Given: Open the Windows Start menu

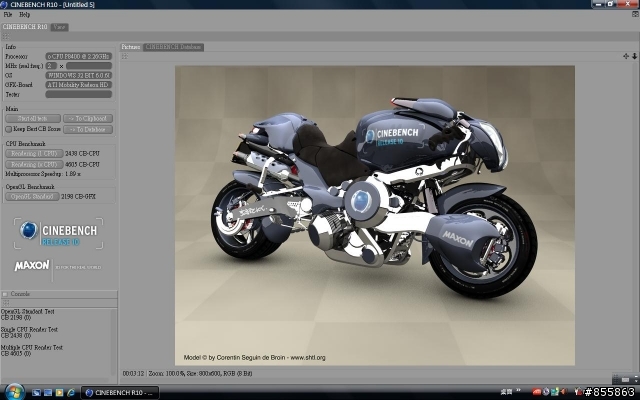Looking at the screenshot, I should click(15, 392).
